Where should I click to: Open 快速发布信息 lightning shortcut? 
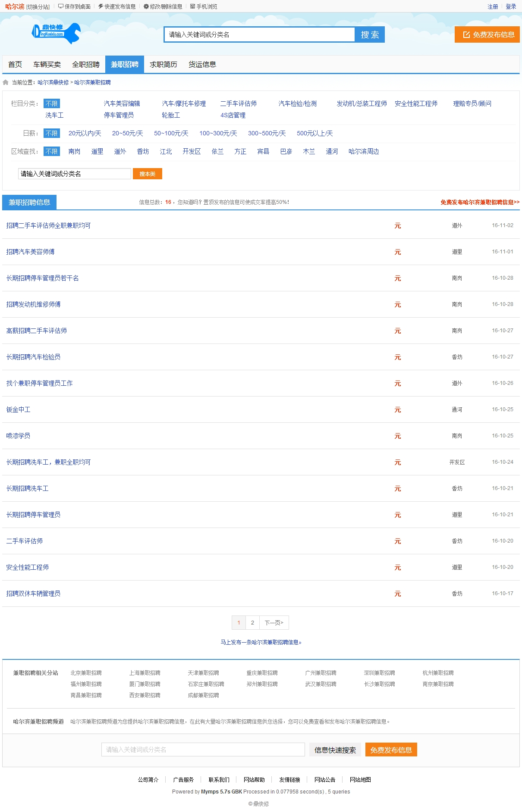point(116,6)
